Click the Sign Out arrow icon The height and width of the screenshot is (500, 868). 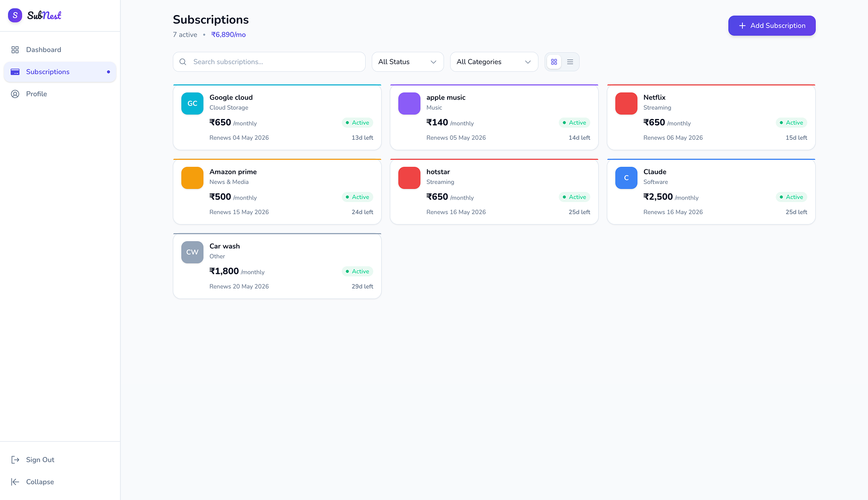click(x=15, y=460)
